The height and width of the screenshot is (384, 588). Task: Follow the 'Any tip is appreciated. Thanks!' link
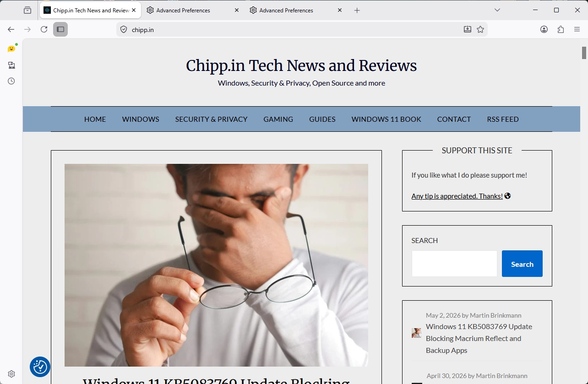(x=457, y=196)
